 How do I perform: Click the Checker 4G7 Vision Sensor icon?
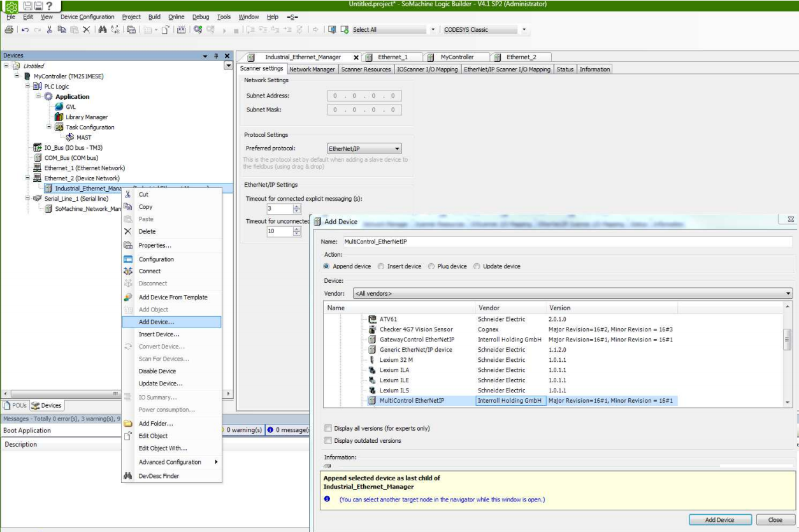373,329
